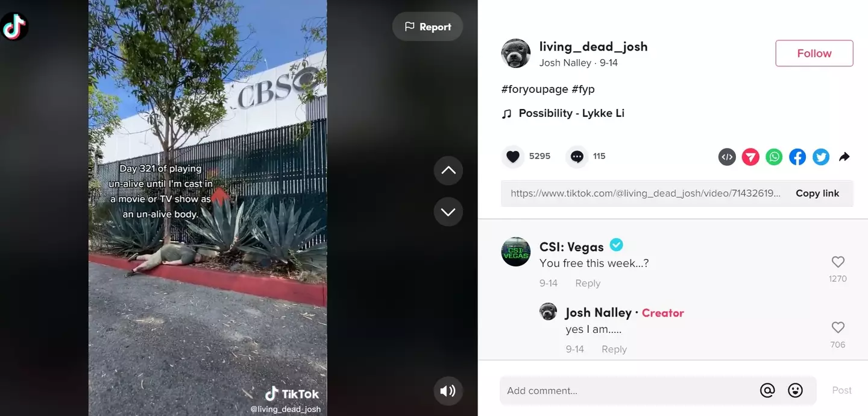
Task: Copy link to the video
Action: point(817,194)
